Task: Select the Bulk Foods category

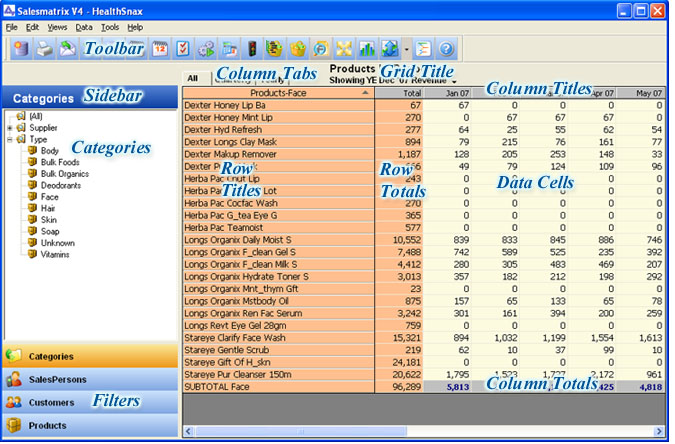Action: (x=60, y=162)
